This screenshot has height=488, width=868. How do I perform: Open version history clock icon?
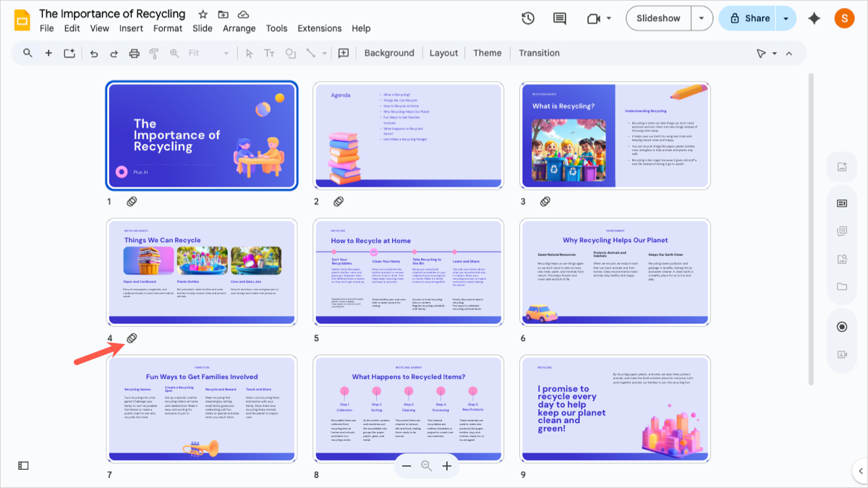tap(528, 18)
